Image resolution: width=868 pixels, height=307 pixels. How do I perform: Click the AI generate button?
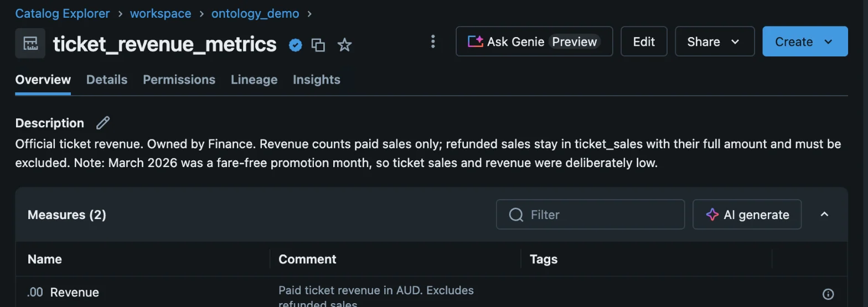[x=747, y=215]
